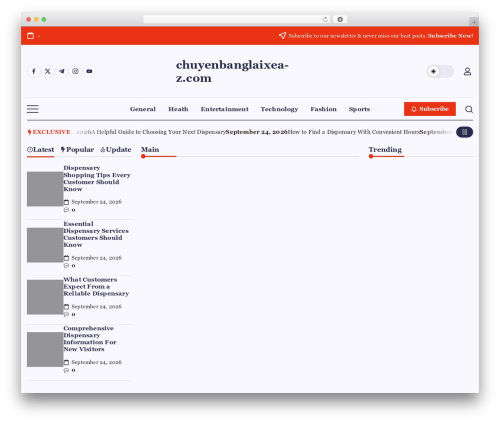Open the Fashion menu item

[x=323, y=109]
